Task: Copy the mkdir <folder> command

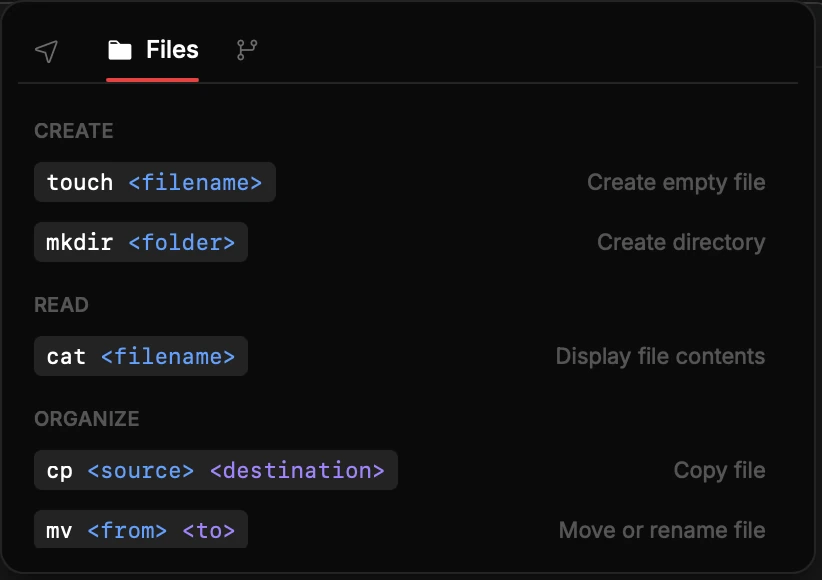Action: coord(141,242)
